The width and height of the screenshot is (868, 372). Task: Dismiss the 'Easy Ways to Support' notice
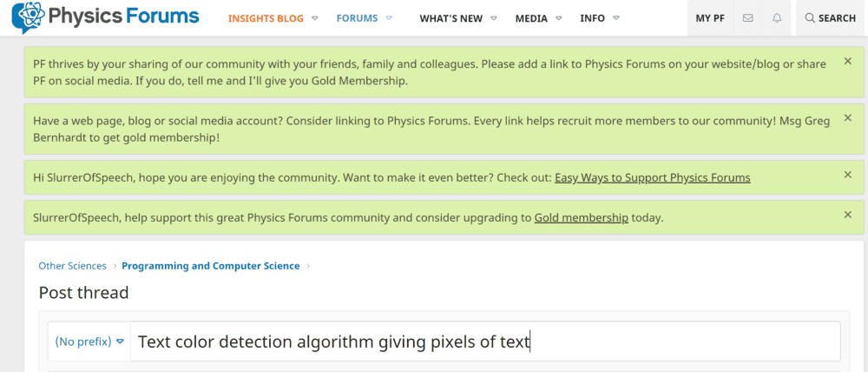click(x=848, y=175)
